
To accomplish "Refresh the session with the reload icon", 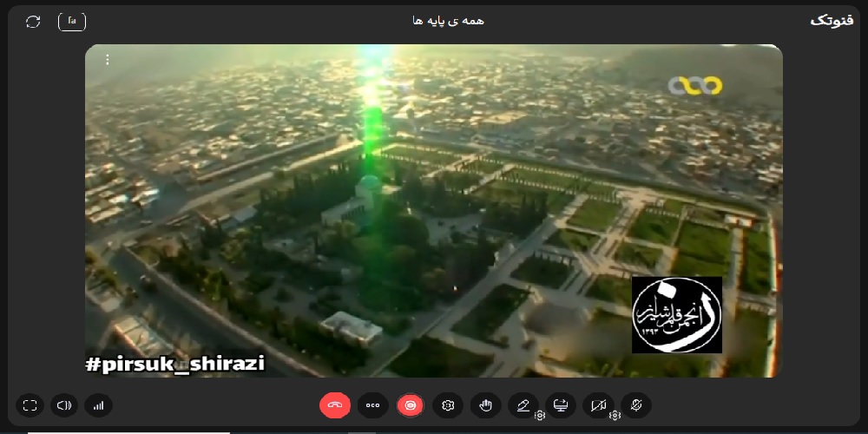I will (x=33, y=22).
